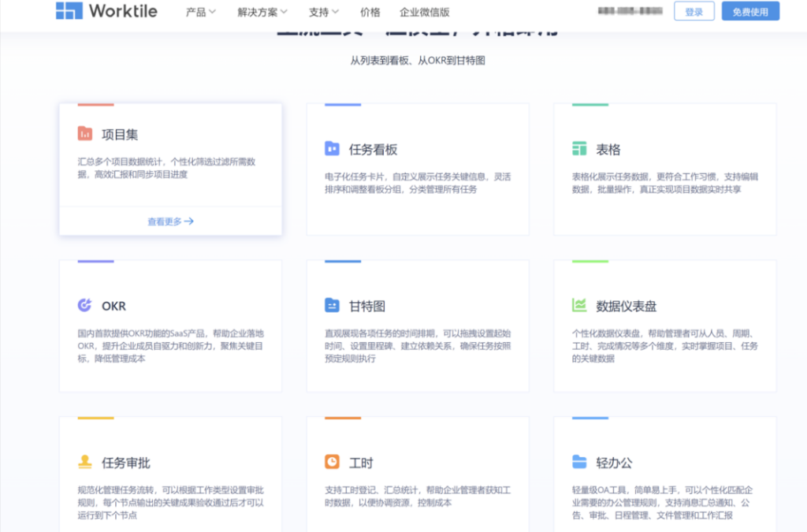807x532 pixels.
Task: Click the 登录 button
Action: click(x=694, y=11)
